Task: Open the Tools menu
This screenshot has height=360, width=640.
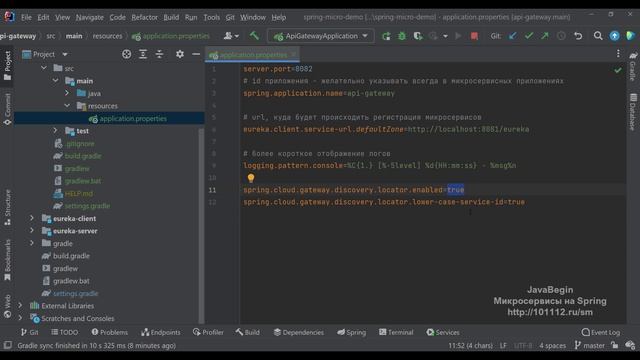Action: tap(211, 18)
